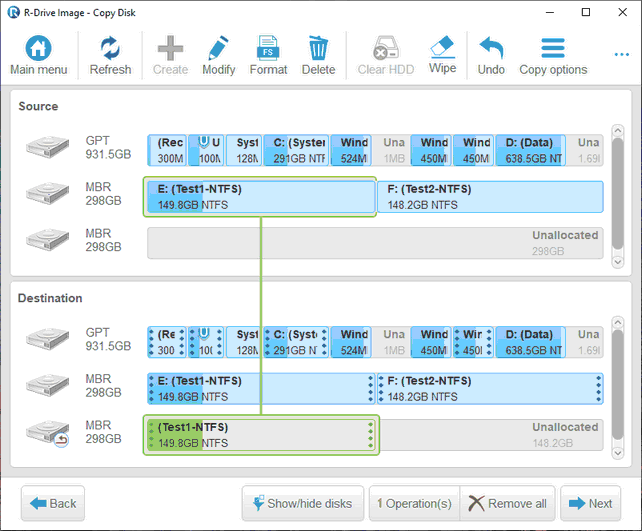Screen dimensions: 642x531
Task: Select Destination Unallocated 148.2GB space
Action: (x=491, y=435)
